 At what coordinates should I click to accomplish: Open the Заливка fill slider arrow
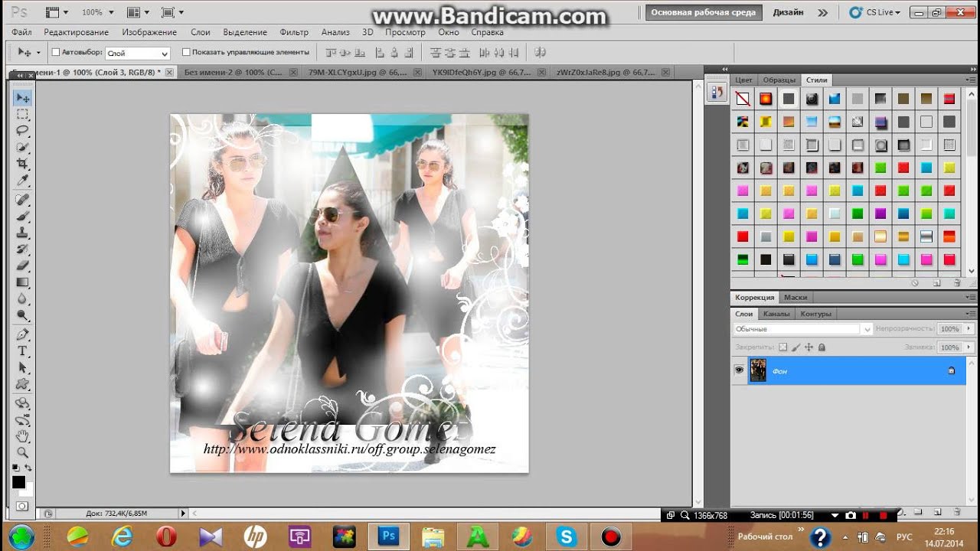tap(969, 347)
